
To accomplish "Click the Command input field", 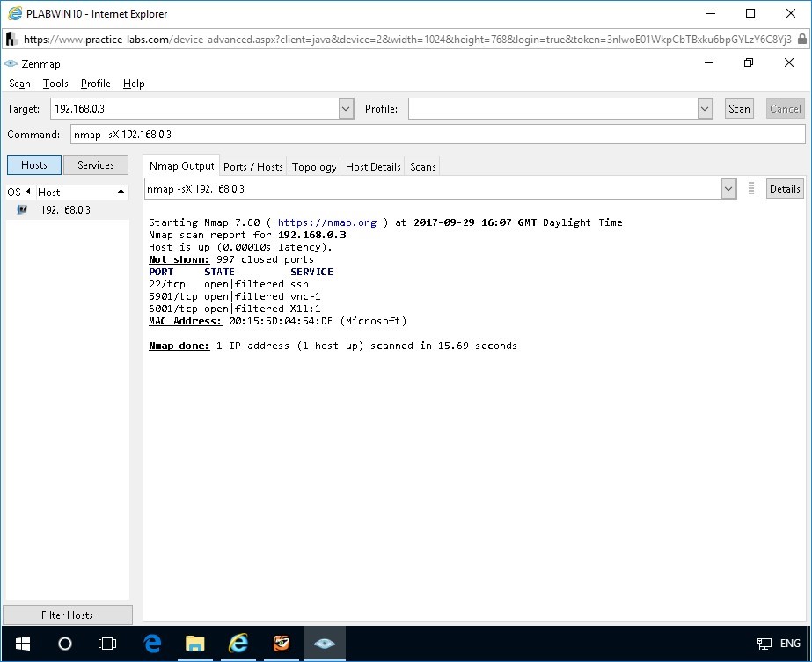I will click(x=437, y=134).
